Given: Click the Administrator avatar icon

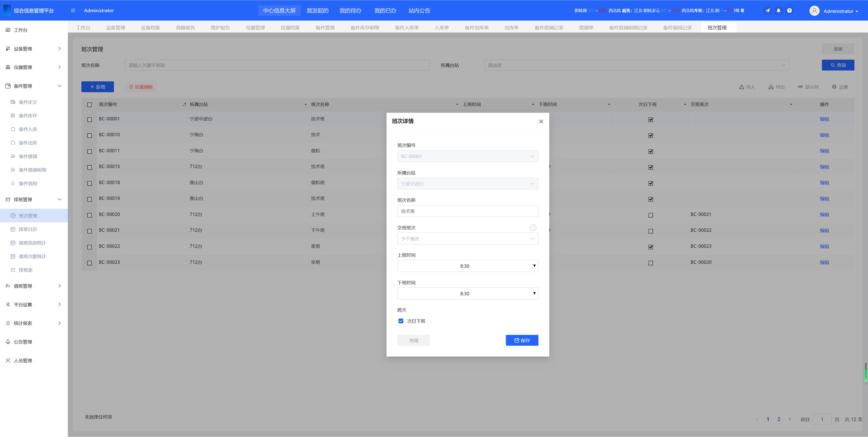Looking at the screenshot, I should click(814, 11).
